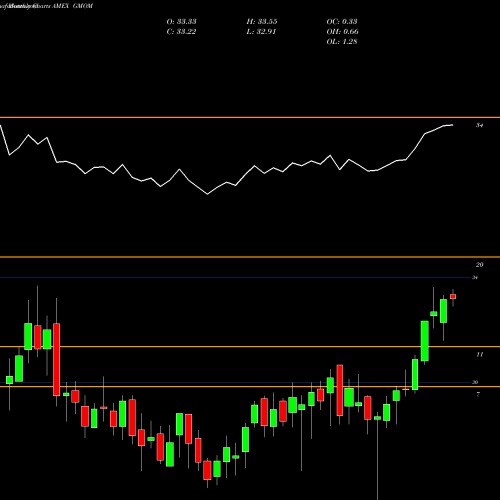Click the end point of the white line chart
Image resolution: width=500 pixels, height=500 pixels.
click(x=453, y=125)
